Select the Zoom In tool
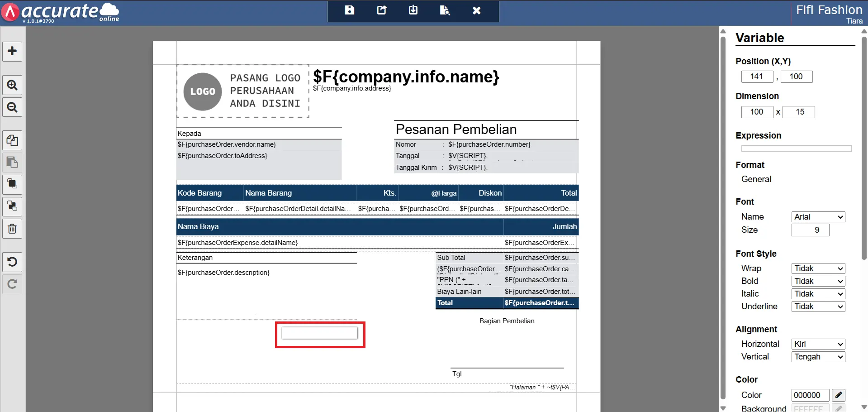This screenshot has height=412, width=868. (x=12, y=85)
